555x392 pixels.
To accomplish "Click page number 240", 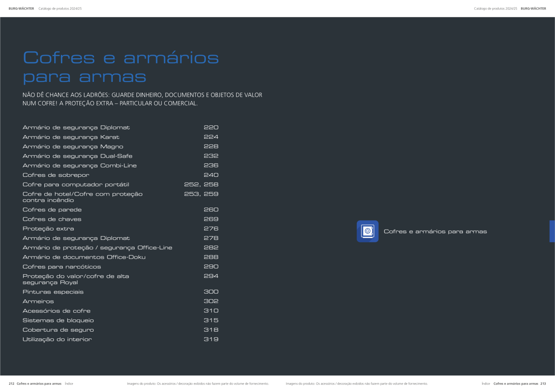I will click(211, 175).
